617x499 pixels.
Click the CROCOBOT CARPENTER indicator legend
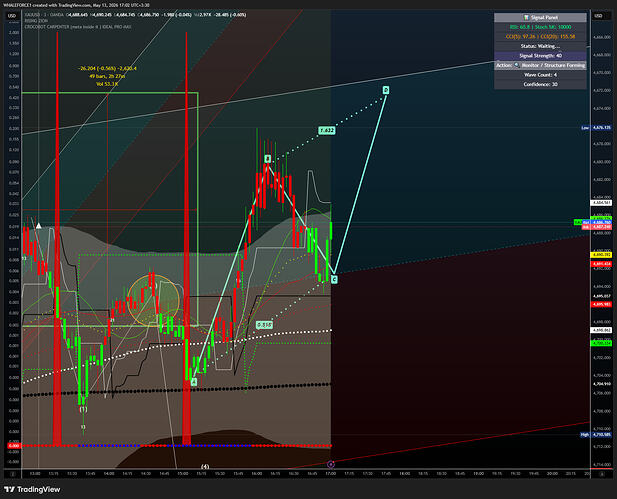[x=78, y=27]
